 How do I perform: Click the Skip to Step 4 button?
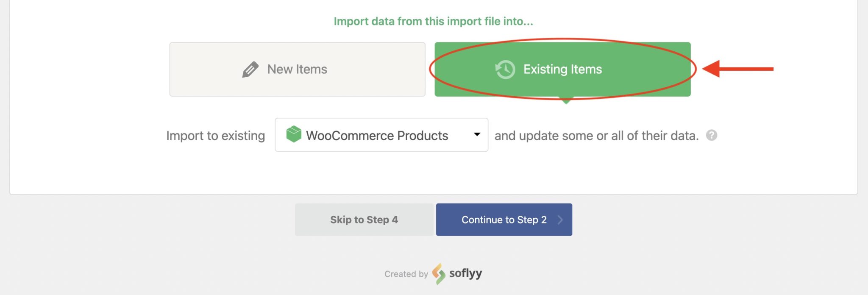click(x=364, y=219)
